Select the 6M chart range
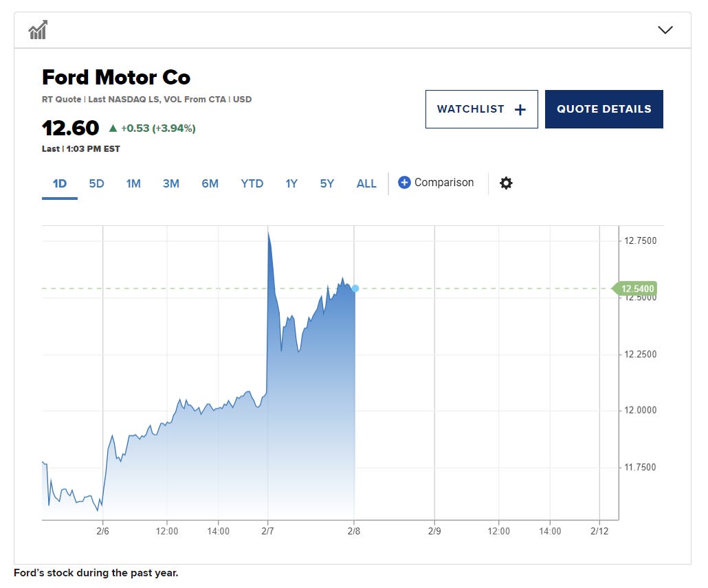Screen dimensions: 708x588 tap(210, 183)
